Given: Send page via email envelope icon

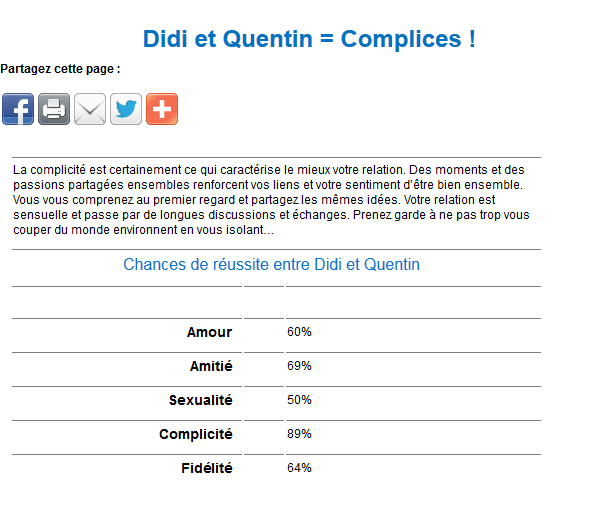Looking at the screenshot, I should (90, 109).
